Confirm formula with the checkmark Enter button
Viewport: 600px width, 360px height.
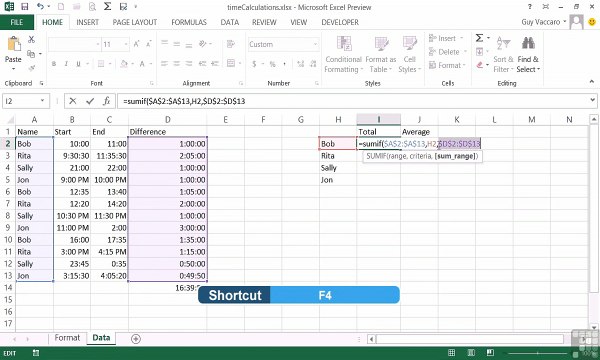[x=90, y=101]
